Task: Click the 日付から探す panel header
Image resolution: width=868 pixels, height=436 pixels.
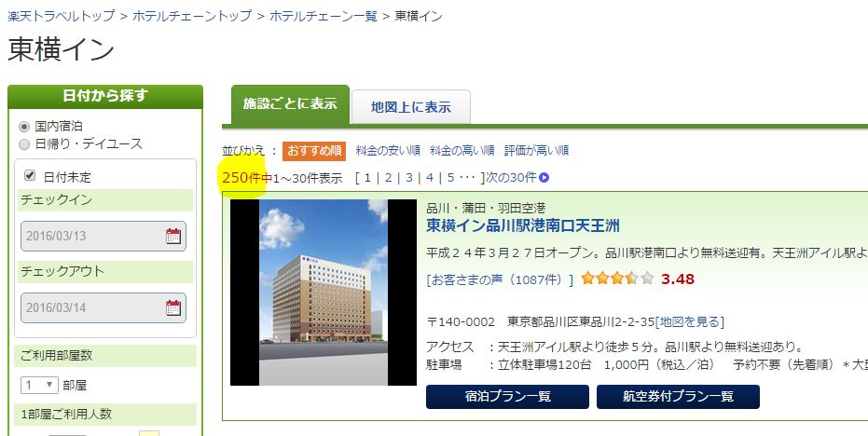Action: click(x=105, y=96)
